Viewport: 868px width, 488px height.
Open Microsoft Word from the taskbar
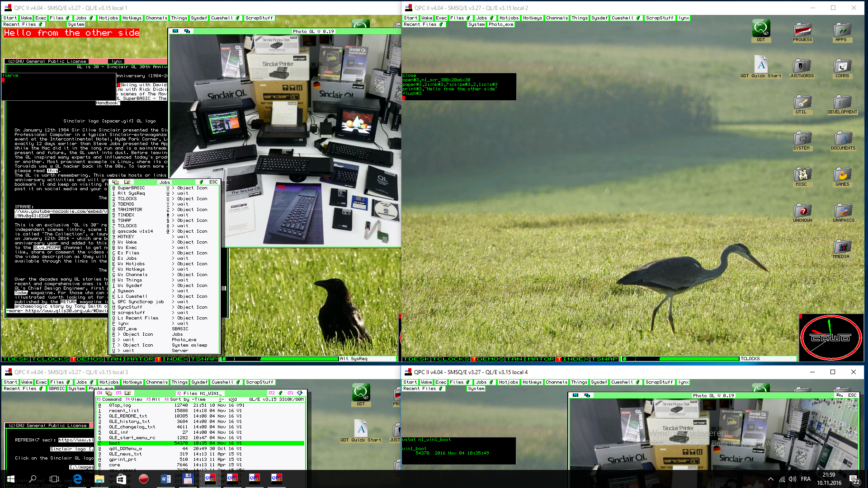(x=166, y=479)
